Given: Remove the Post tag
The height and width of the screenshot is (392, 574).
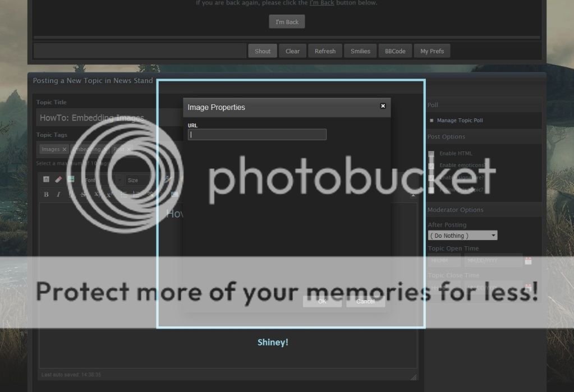Looking at the screenshot, I should (128, 149).
